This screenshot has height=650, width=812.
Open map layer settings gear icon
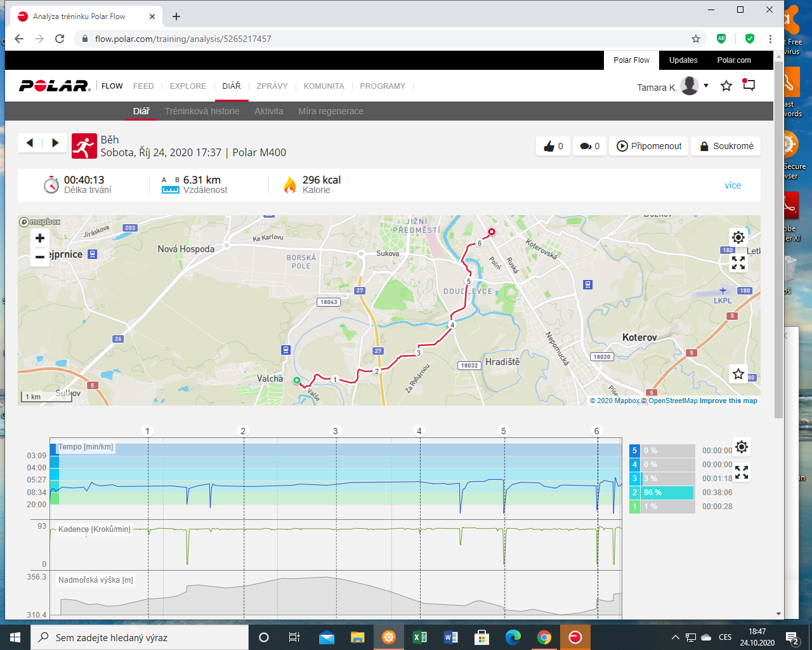pos(738,237)
